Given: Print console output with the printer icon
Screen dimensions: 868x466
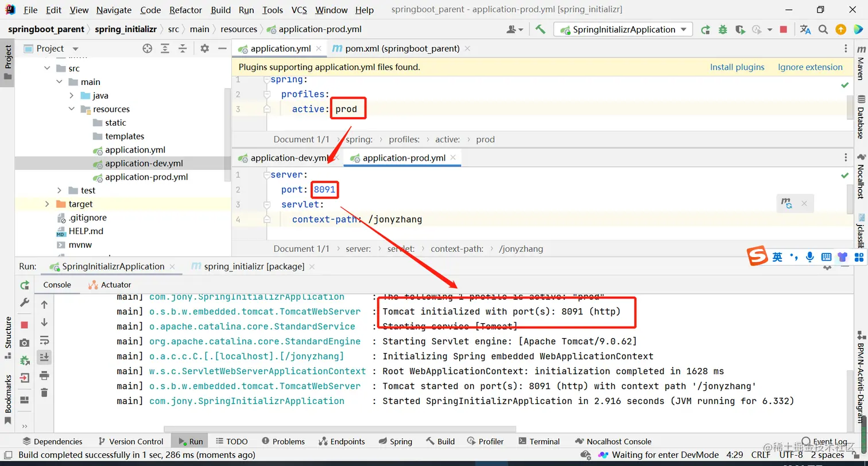Looking at the screenshot, I should tap(44, 375).
